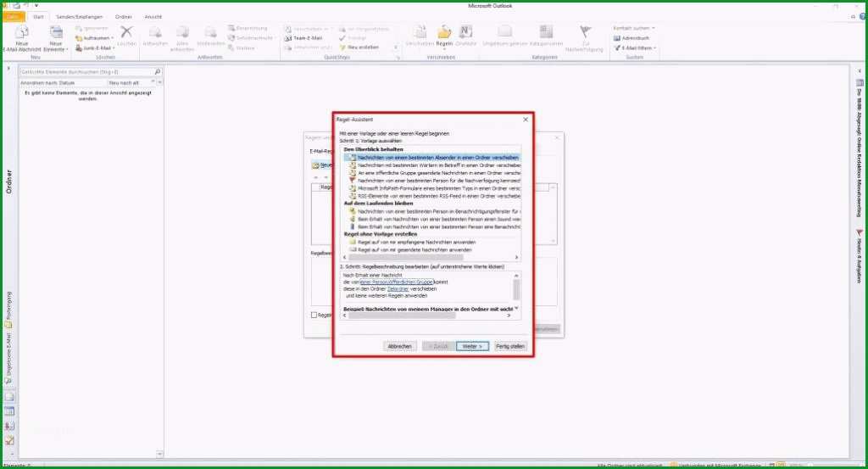Open the E-Mail filtern dropdown
This screenshot has height=469, width=868.
tap(634, 48)
